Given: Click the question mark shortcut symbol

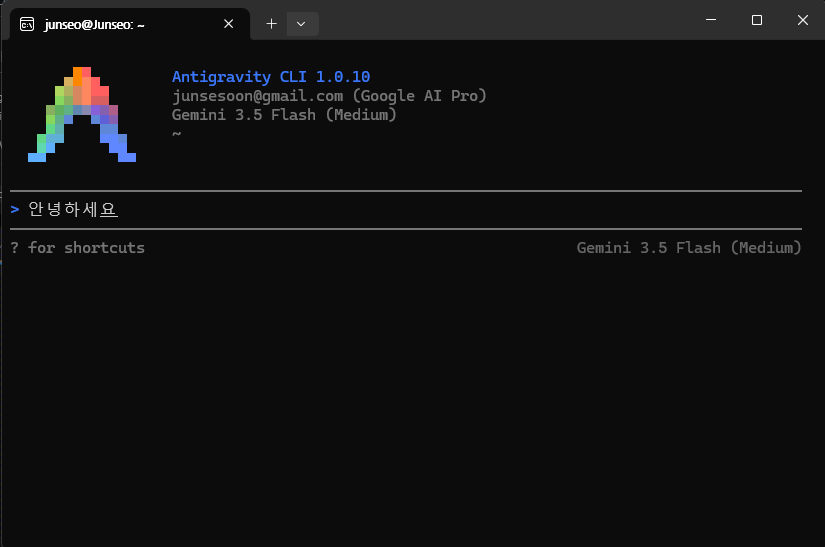Looking at the screenshot, I should [15, 248].
